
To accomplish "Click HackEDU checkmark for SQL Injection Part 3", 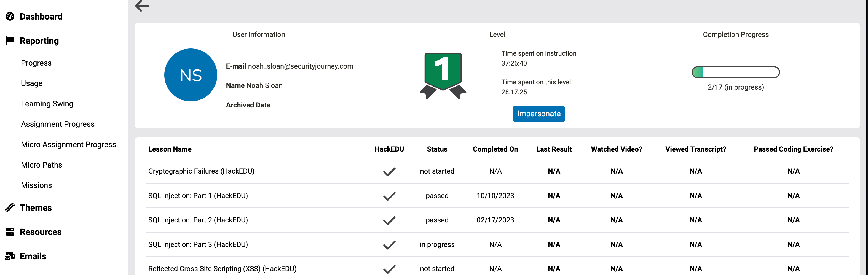I will click(x=389, y=245).
